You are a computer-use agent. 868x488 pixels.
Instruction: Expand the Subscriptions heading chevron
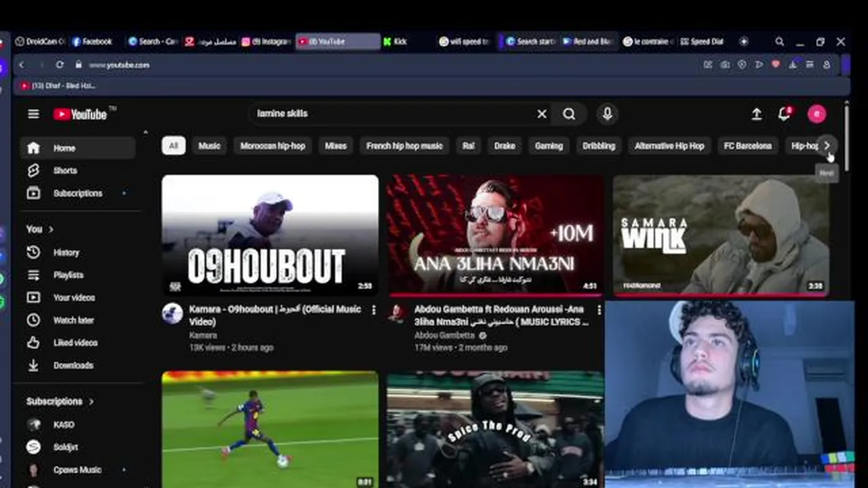(91, 401)
